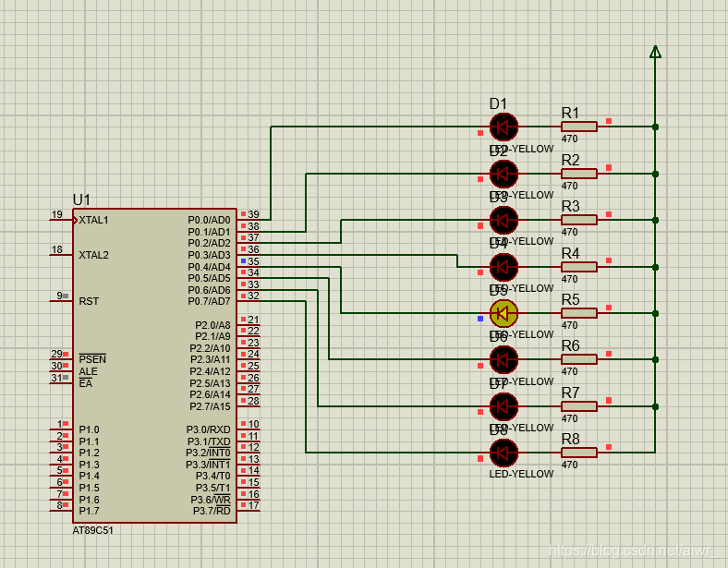
Task: Click the wire junction dot right of R5
Action: tap(655, 313)
